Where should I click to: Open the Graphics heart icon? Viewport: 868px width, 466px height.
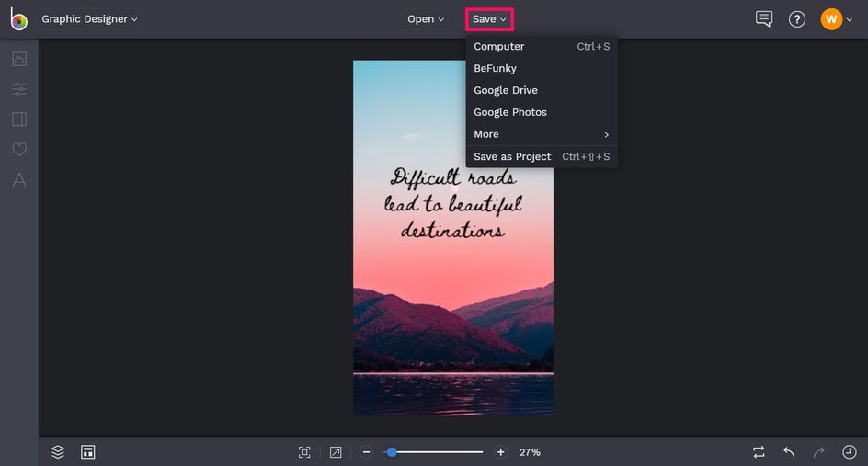19,149
